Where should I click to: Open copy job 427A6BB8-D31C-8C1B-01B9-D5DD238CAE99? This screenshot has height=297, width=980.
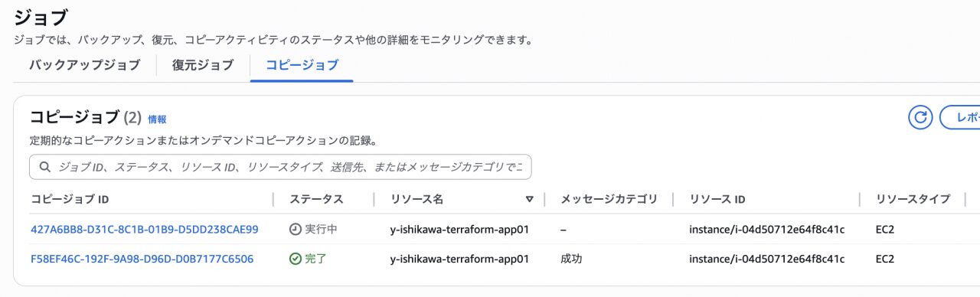pyautogui.click(x=145, y=229)
